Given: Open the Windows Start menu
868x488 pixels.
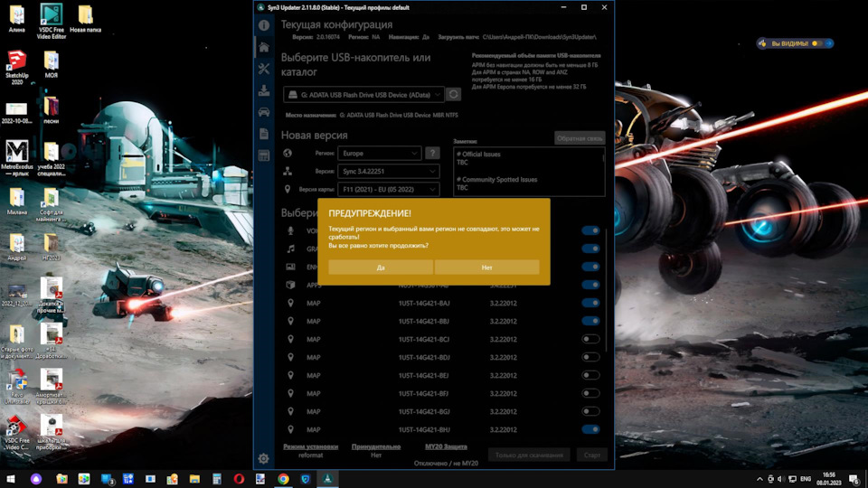Looking at the screenshot, I should 11,479.
